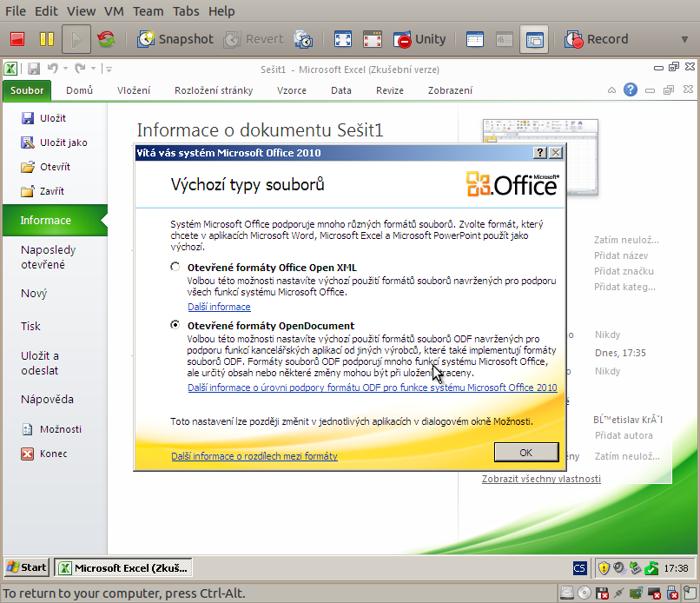
Task: Open link Další informace o rozdílech mezi formáty
Action: [x=254, y=456]
